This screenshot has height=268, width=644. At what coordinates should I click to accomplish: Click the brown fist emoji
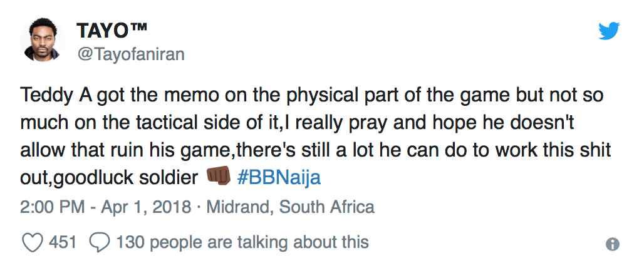pos(219,177)
